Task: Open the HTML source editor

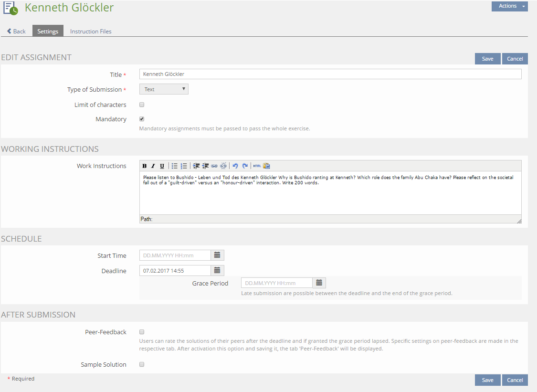Action: [x=257, y=166]
